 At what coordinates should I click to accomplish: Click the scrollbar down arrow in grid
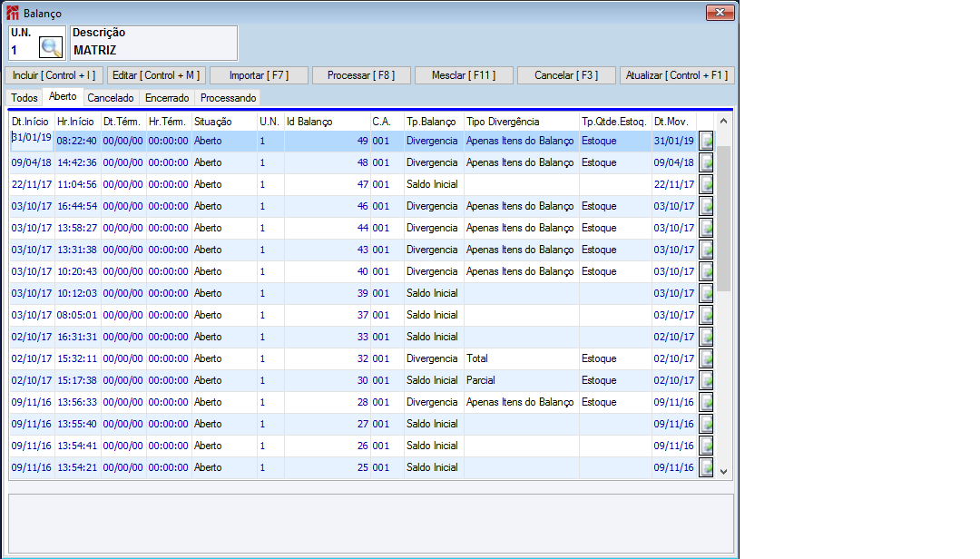pos(723,472)
